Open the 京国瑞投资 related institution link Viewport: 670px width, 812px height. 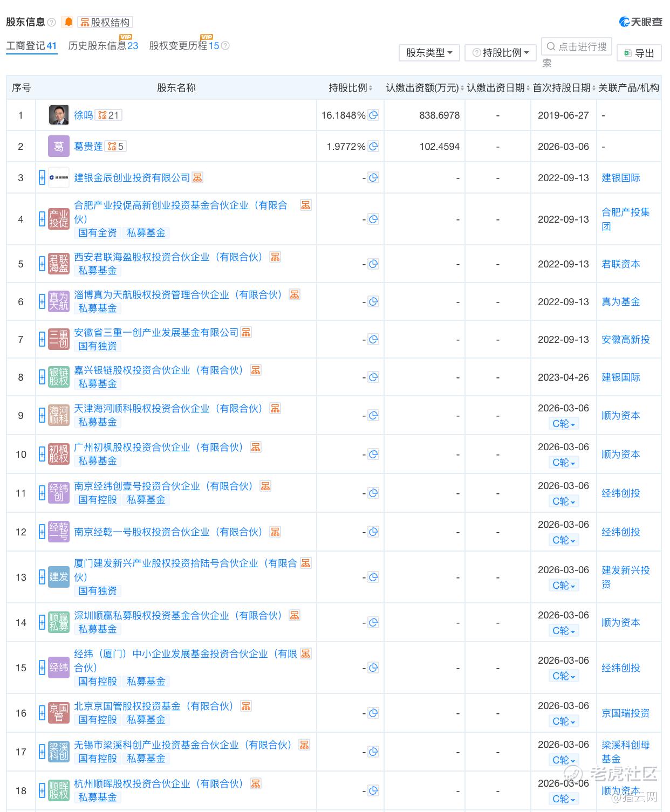pos(626,713)
